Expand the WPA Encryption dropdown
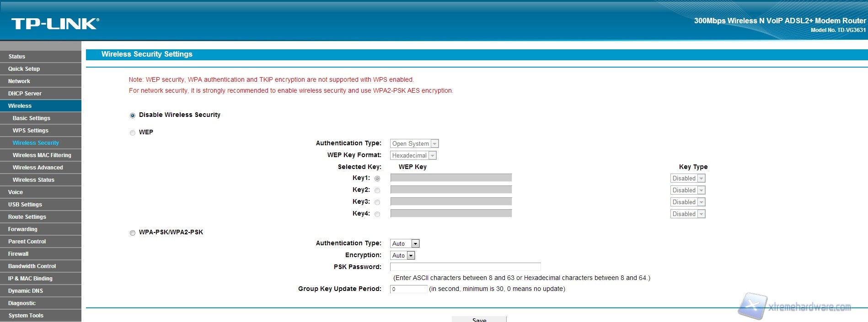Image resolution: width=868 pixels, height=322 pixels. (402, 256)
